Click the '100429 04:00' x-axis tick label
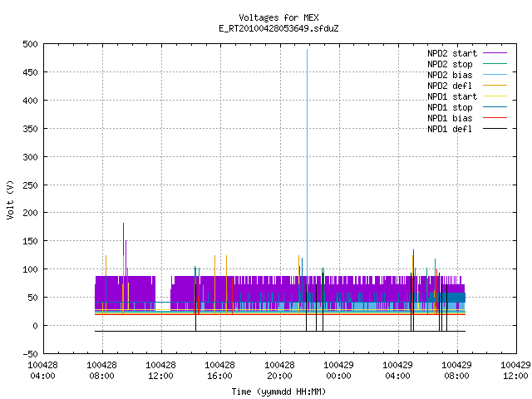 [x=397, y=371]
